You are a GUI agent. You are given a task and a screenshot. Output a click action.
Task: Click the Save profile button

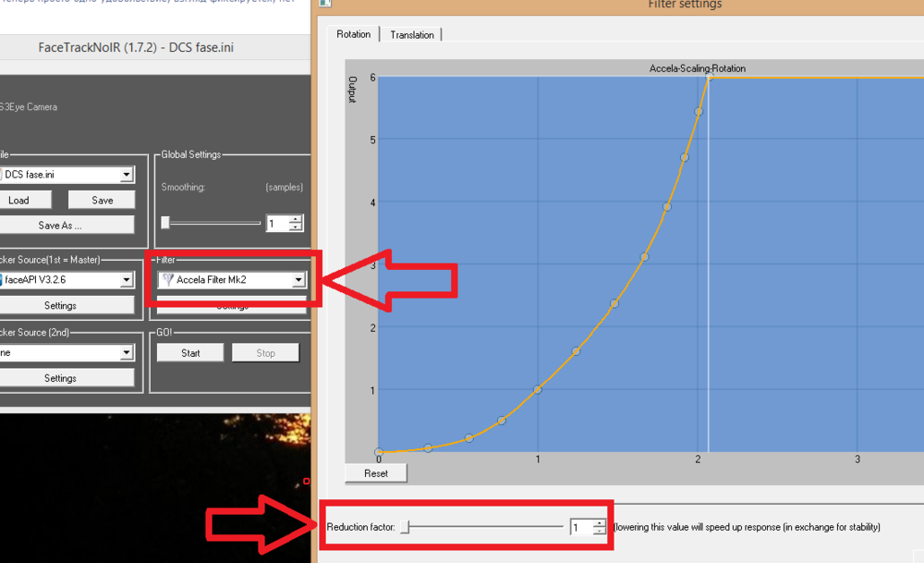click(102, 201)
